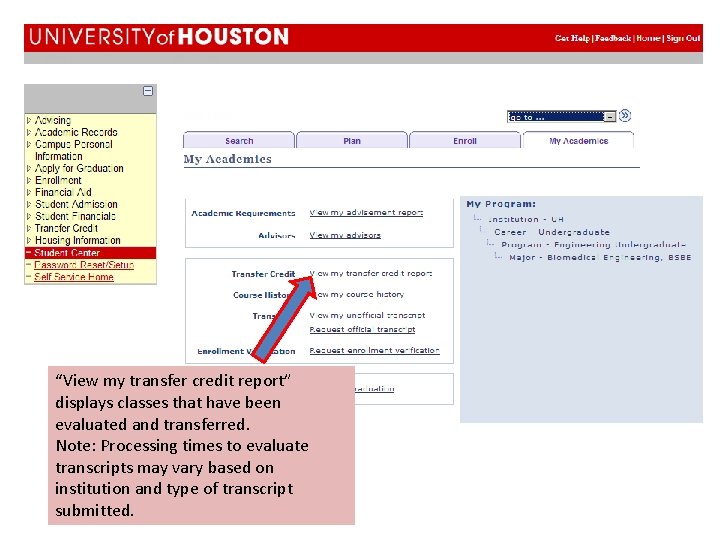The height and width of the screenshot is (540, 720).
Task: Open View my unofficial transcript
Action: (x=367, y=315)
